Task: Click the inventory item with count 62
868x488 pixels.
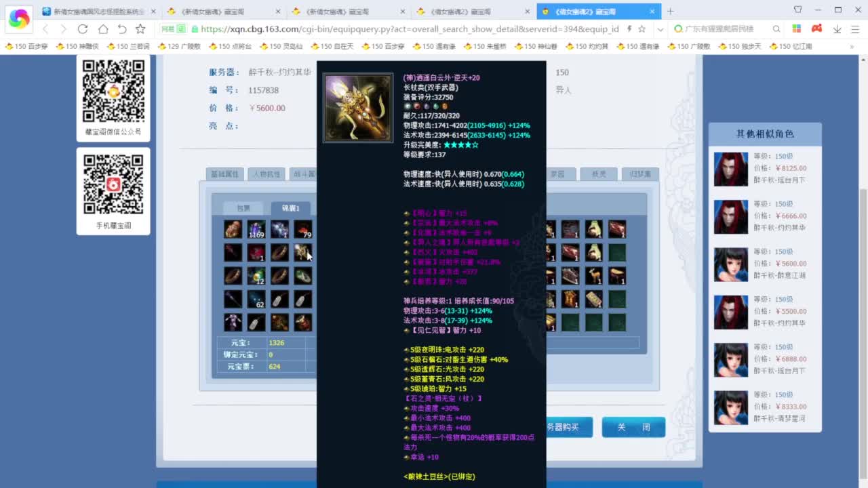Action: click(256, 299)
